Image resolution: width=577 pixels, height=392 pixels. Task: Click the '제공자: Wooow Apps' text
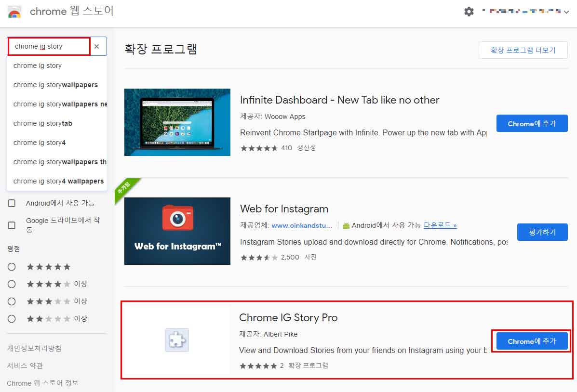click(x=273, y=117)
